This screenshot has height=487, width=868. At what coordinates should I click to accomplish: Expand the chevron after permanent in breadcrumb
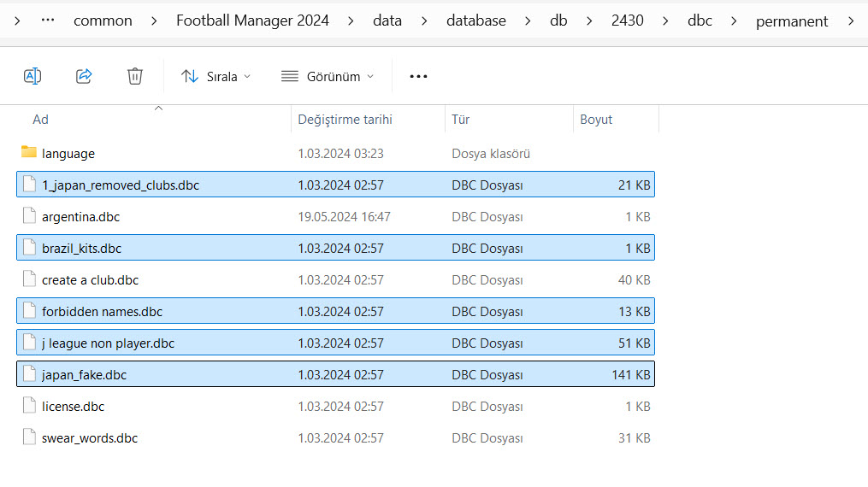pyautogui.click(x=850, y=21)
